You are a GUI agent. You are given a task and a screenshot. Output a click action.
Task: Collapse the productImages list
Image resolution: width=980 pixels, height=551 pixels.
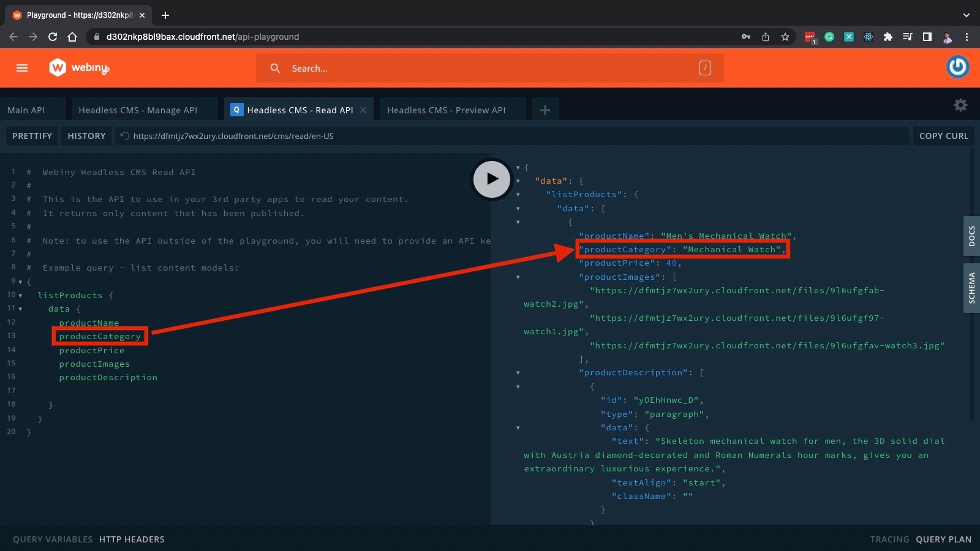point(518,277)
